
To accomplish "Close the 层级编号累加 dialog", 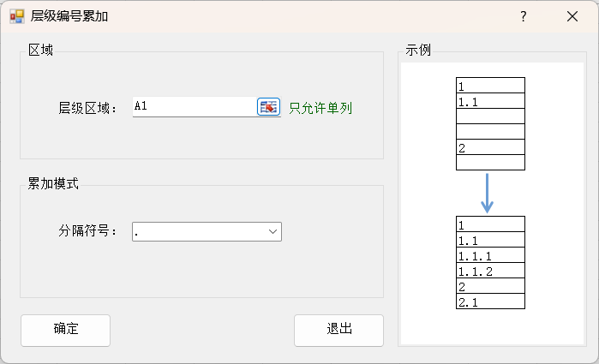I will (x=572, y=16).
